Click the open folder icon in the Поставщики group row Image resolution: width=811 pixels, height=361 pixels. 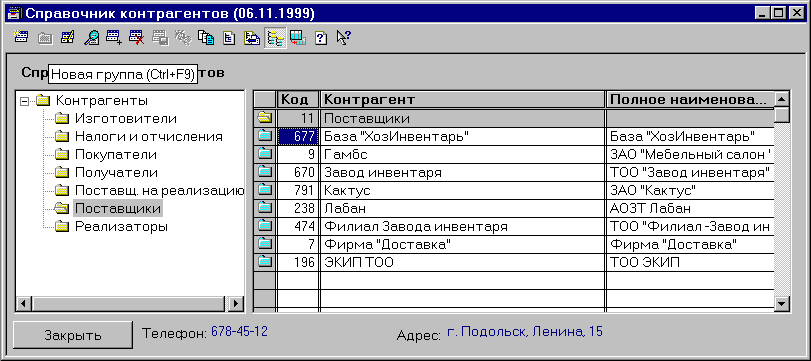(265, 118)
